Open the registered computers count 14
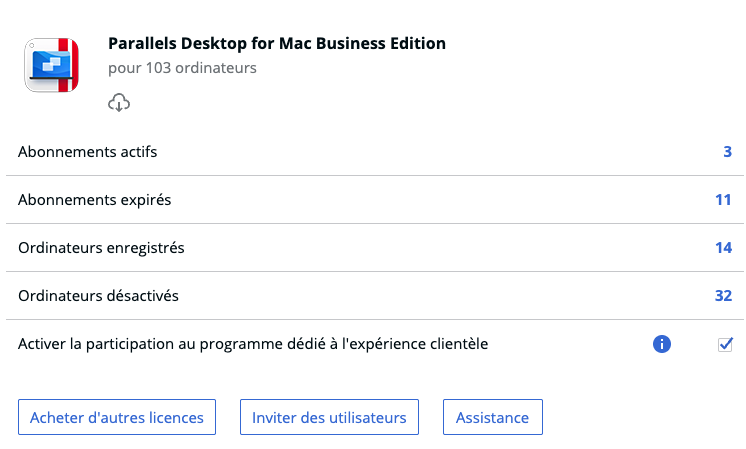The image size is (746, 449). 723,248
